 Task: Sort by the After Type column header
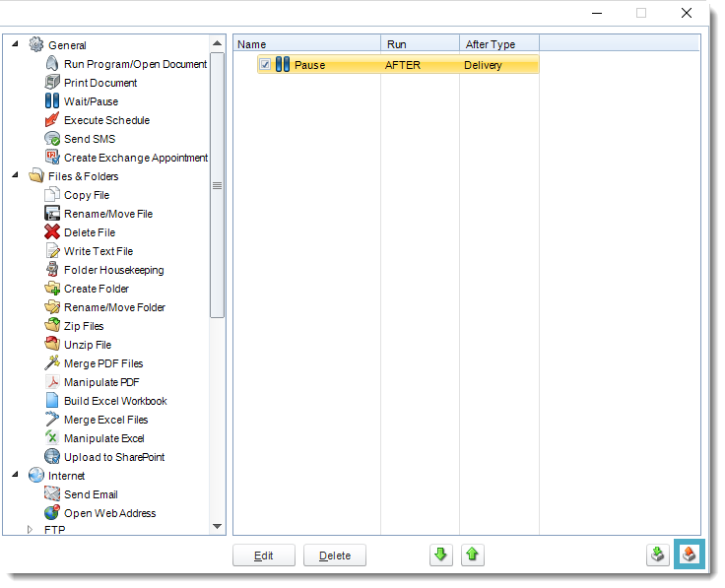[x=499, y=44]
